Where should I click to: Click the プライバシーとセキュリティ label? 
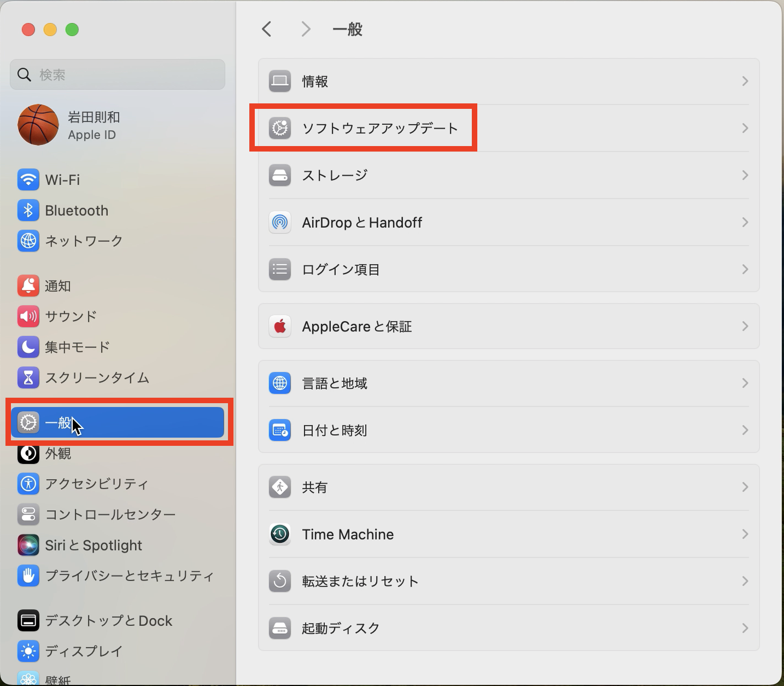click(x=130, y=575)
